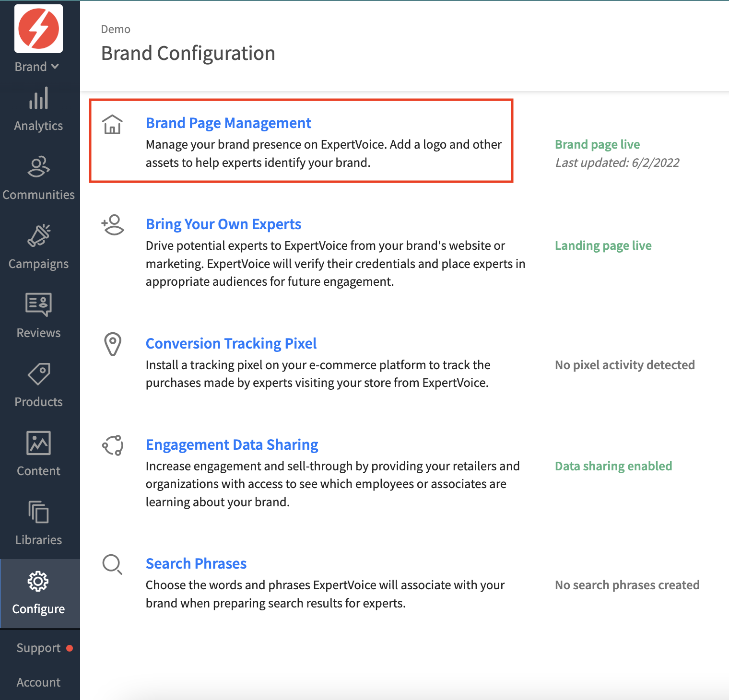Open the Analytics bar chart icon
The height and width of the screenshot is (700, 729).
tap(38, 98)
